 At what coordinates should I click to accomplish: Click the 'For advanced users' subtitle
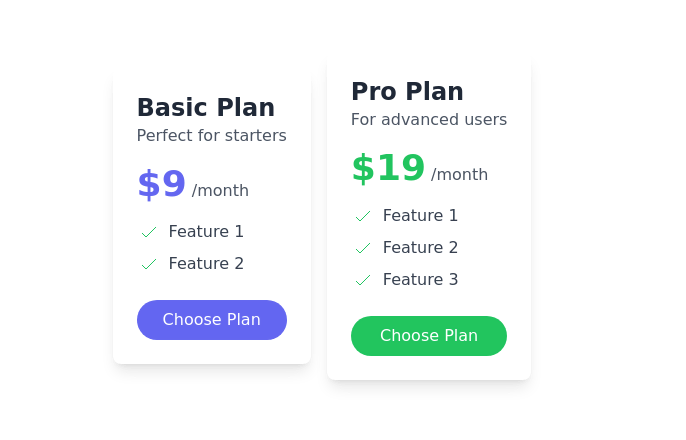coord(429,120)
